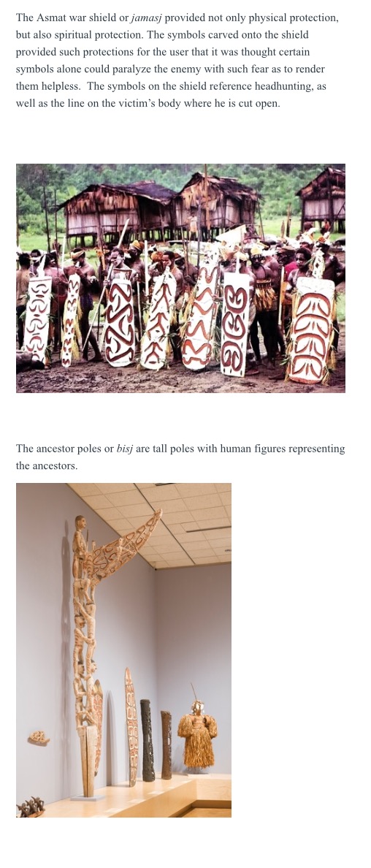Click the museum ancestor poles photo
This screenshot has height=868, width=371.
click(123, 650)
